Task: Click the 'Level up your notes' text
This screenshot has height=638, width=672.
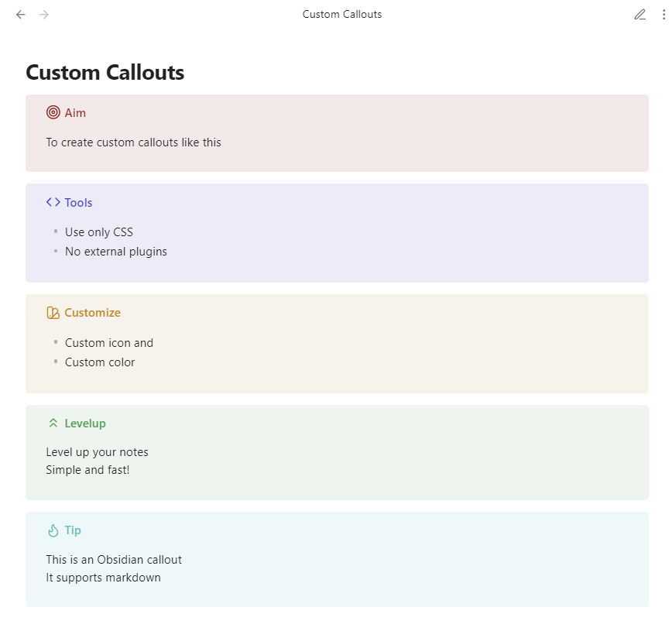Action: (x=97, y=451)
